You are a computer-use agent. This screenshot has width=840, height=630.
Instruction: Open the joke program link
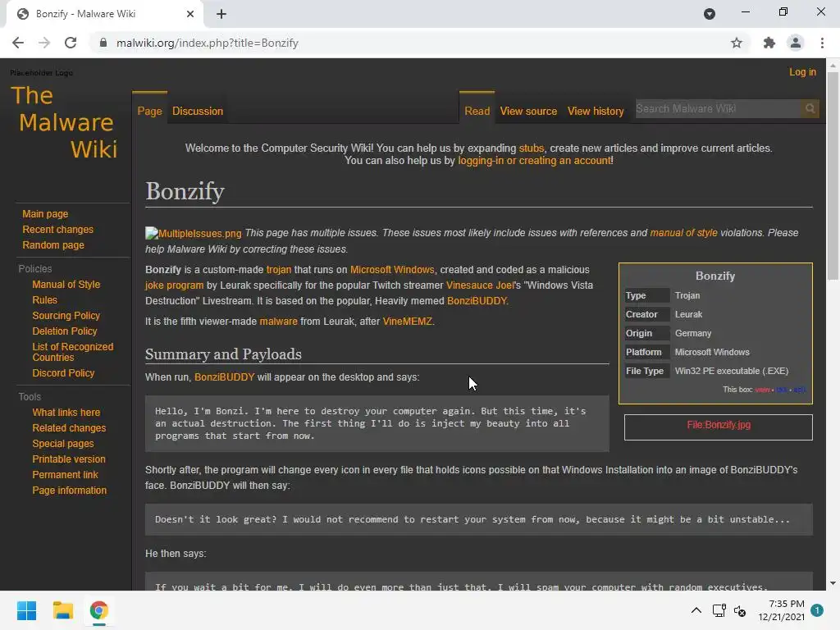pyautogui.click(x=174, y=285)
